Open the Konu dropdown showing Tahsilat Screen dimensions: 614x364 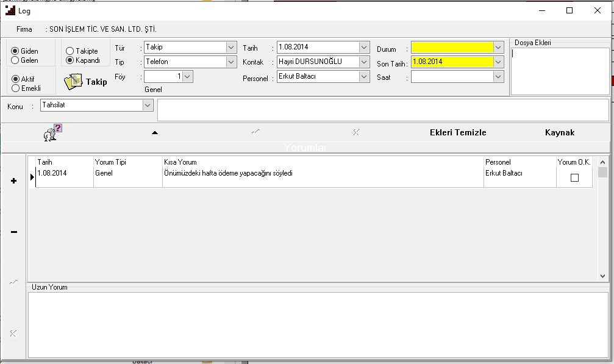tap(148, 105)
